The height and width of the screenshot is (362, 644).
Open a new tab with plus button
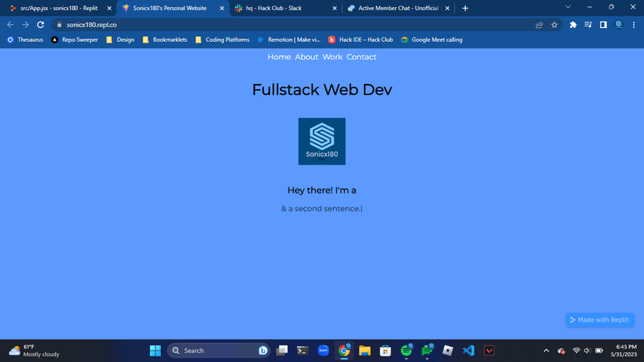(465, 8)
